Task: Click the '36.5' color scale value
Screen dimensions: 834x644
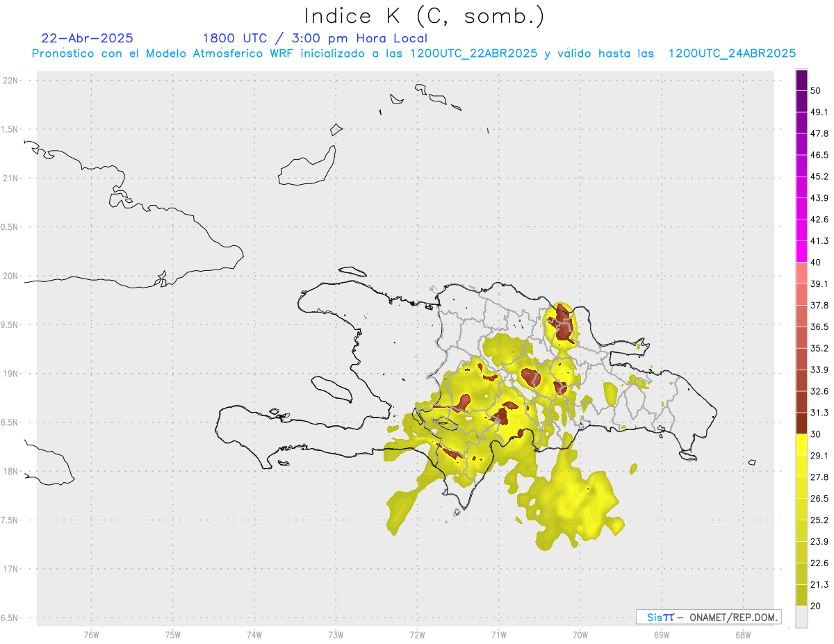Action: coord(819,327)
